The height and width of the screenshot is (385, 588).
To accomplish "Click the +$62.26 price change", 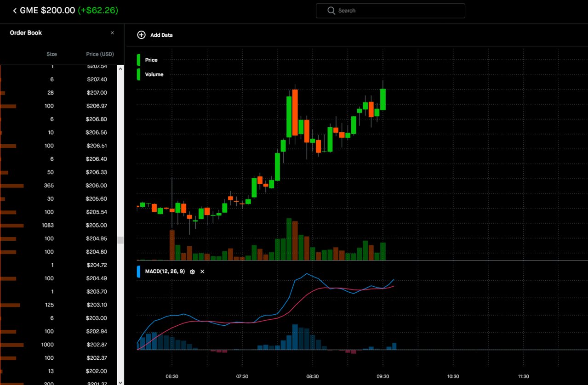I will click(98, 11).
